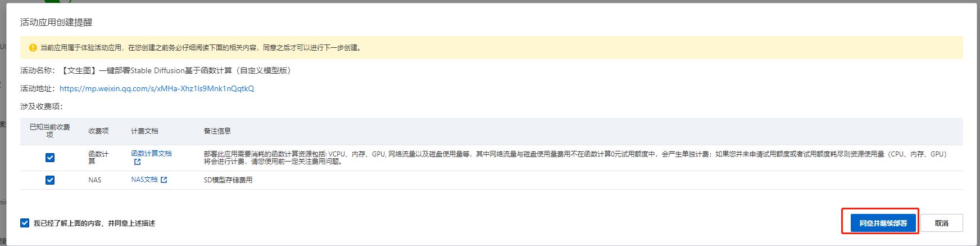This screenshot has width=980, height=246.
Task: Click the 函数计算 resource remark description text
Action: click(575, 158)
